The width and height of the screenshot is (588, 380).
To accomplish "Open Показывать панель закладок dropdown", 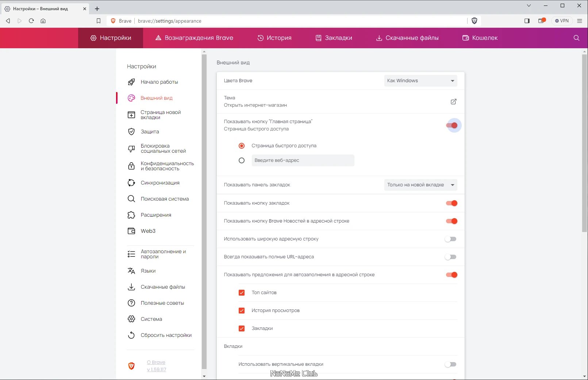I will (420, 185).
